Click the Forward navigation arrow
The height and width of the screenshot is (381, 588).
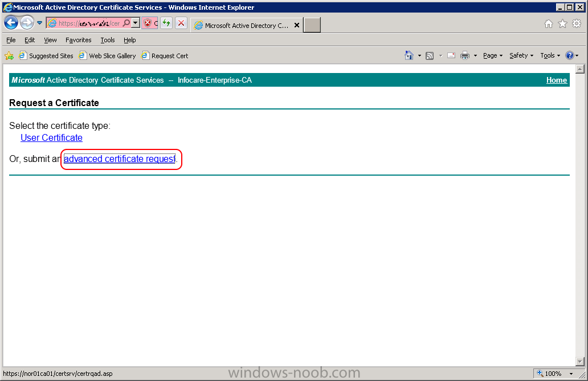(x=27, y=23)
